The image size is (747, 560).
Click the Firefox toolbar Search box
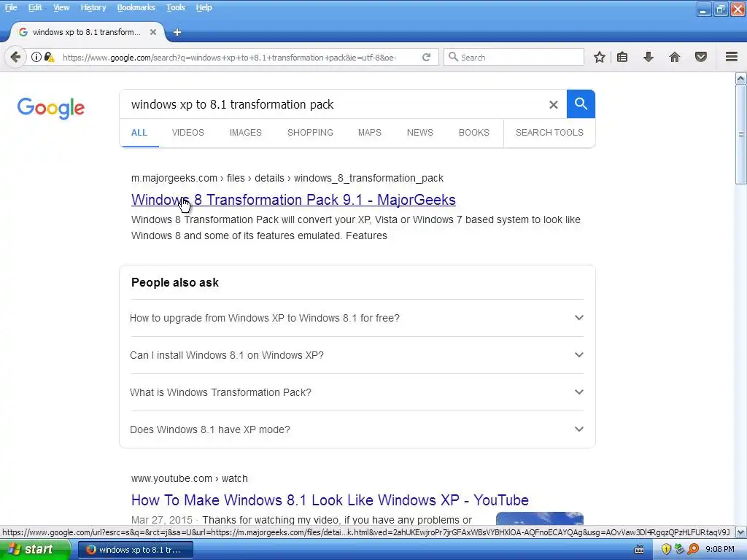tap(514, 57)
